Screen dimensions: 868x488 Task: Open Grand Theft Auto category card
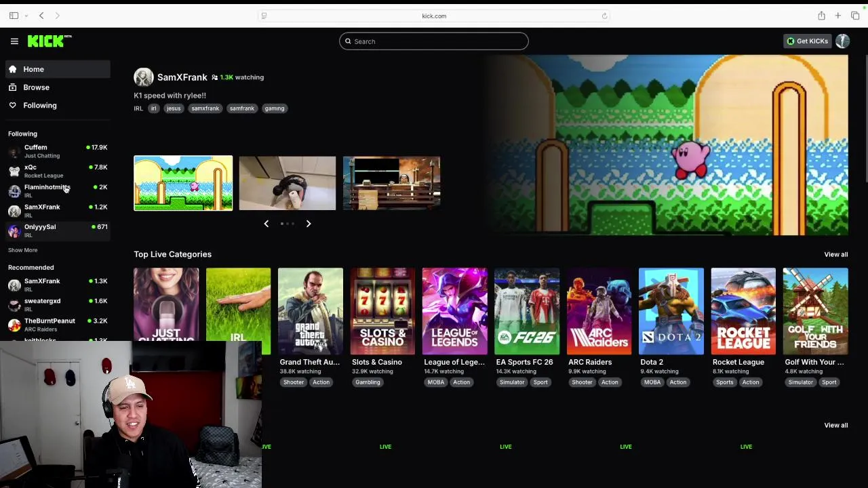[x=310, y=310]
